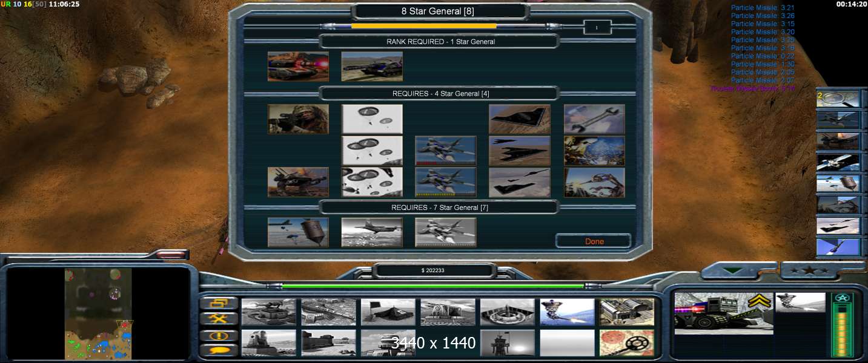Select the robotic claw arm promotion icon

point(594,182)
